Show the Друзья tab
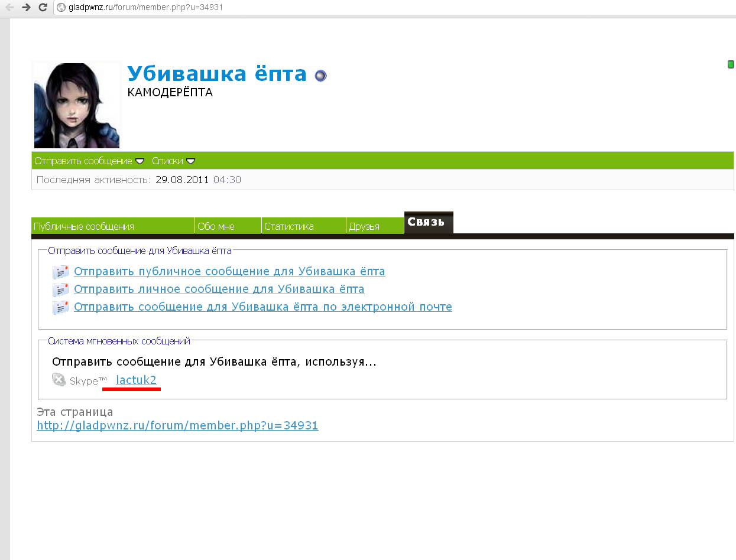The image size is (736, 560). click(x=364, y=226)
